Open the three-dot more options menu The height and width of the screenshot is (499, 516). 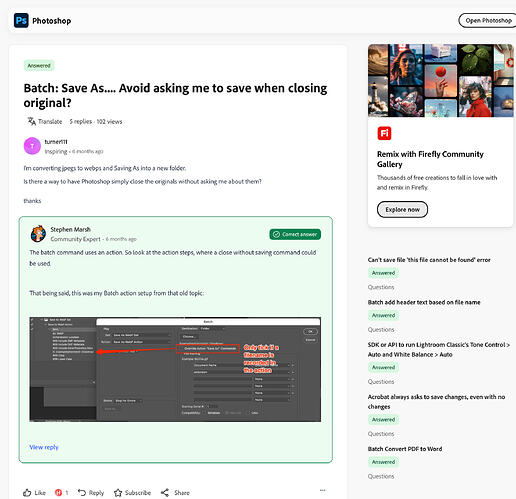pyautogui.click(x=322, y=490)
